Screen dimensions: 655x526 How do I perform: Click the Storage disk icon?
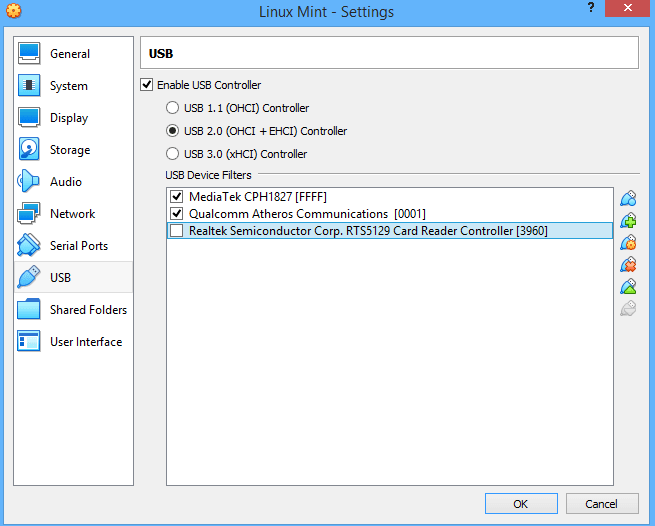(x=29, y=150)
